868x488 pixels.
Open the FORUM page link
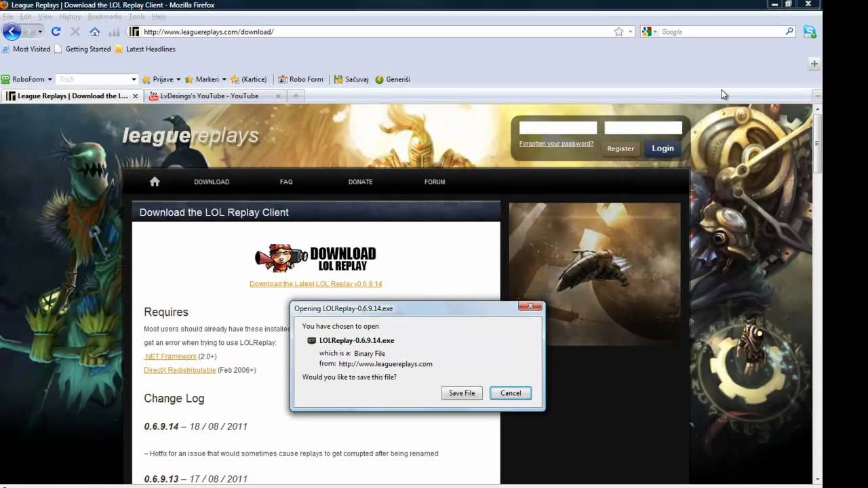coord(435,182)
